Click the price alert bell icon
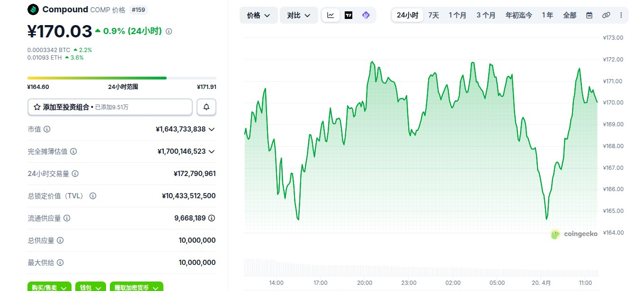 pyautogui.click(x=206, y=107)
